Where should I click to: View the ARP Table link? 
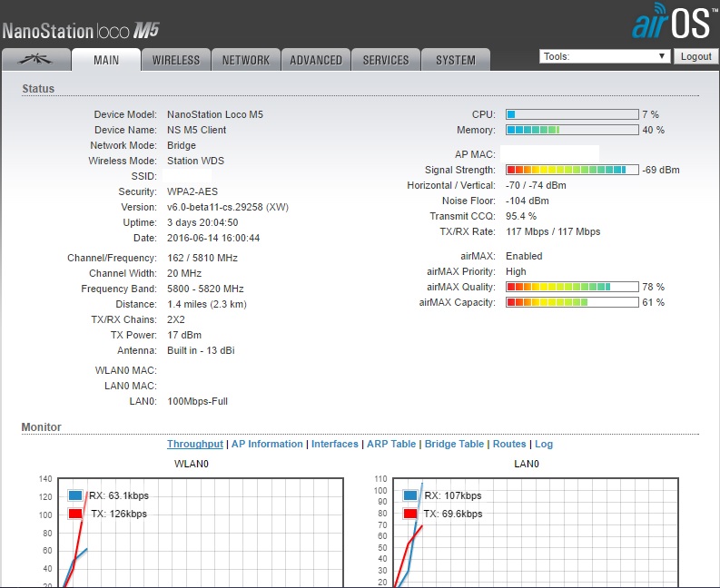391,444
